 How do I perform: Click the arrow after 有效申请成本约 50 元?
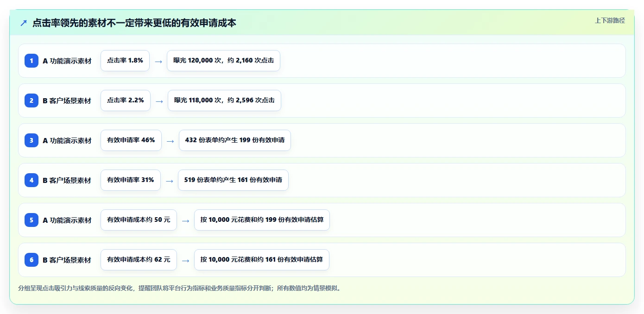coord(186,220)
